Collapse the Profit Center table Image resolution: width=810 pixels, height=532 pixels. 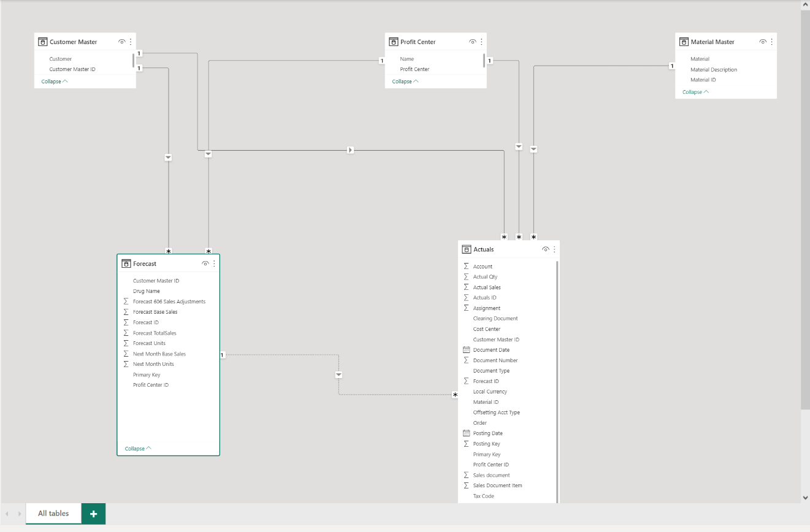[x=405, y=82]
